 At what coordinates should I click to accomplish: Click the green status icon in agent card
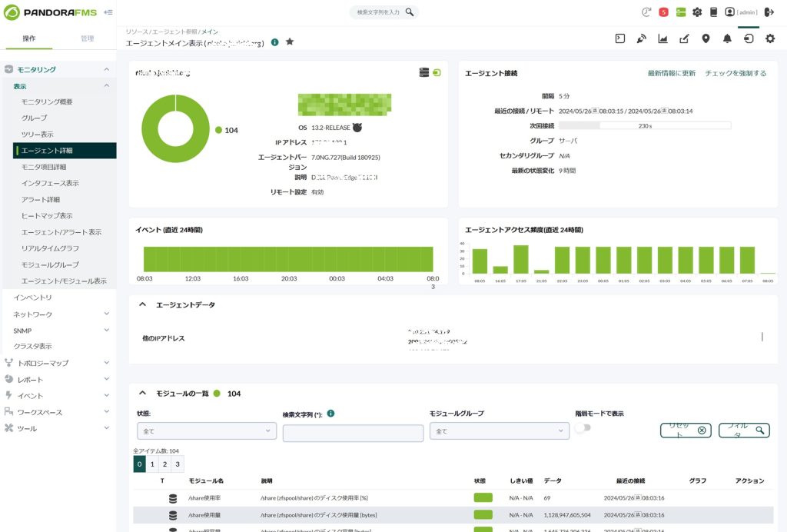pos(437,73)
